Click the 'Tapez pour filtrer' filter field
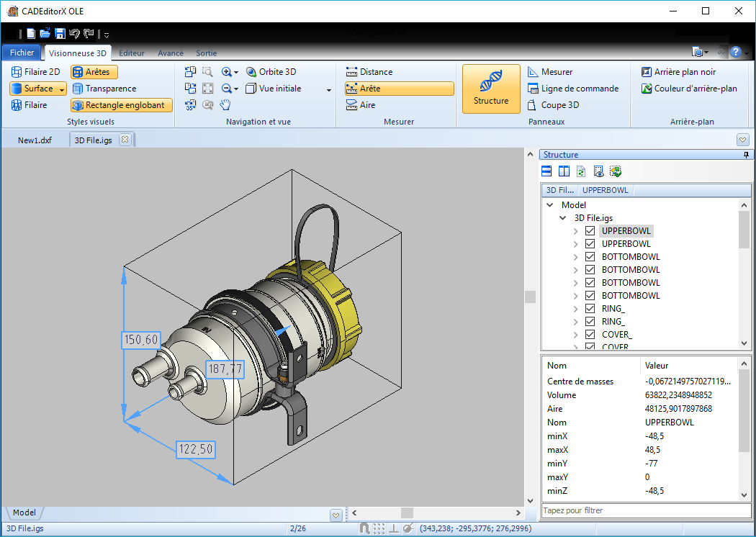The width and height of the screenshot is (756, 537). pyautogui.click(x=644, y=510)
